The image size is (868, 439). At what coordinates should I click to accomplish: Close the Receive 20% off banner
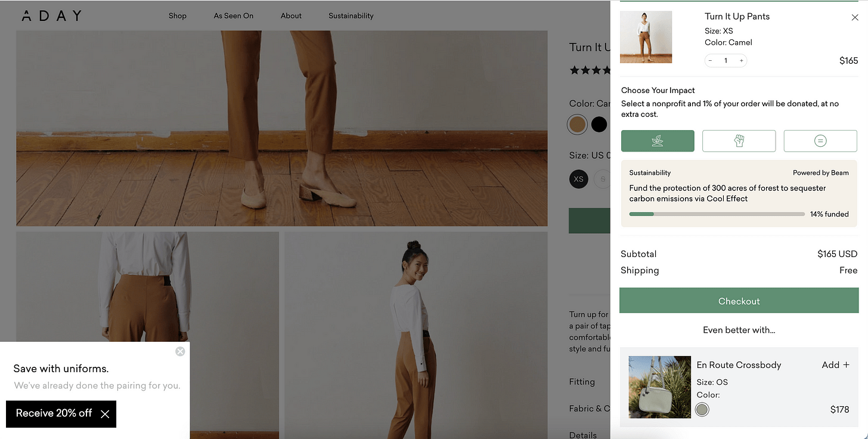tap(105, 414)
